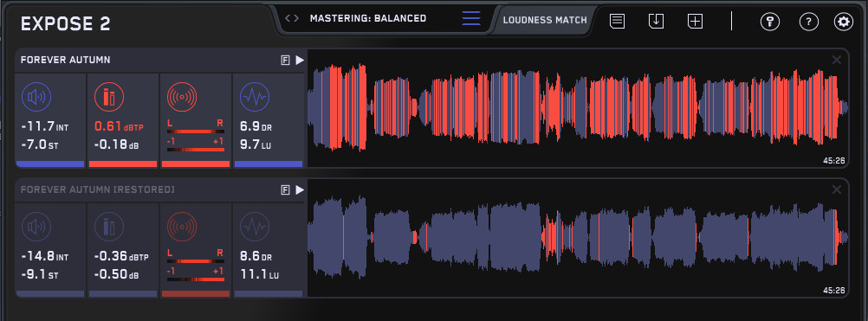This screenshot has width=868, height=321.
Task: Open the report notes icon
Action: point(618,22)
